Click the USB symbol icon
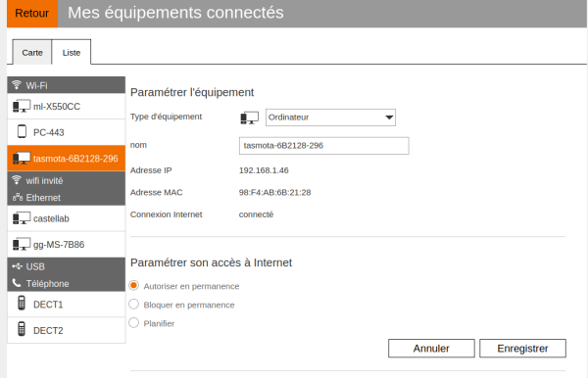Screen dimensions: 588x378 click(x=18, y=266)
